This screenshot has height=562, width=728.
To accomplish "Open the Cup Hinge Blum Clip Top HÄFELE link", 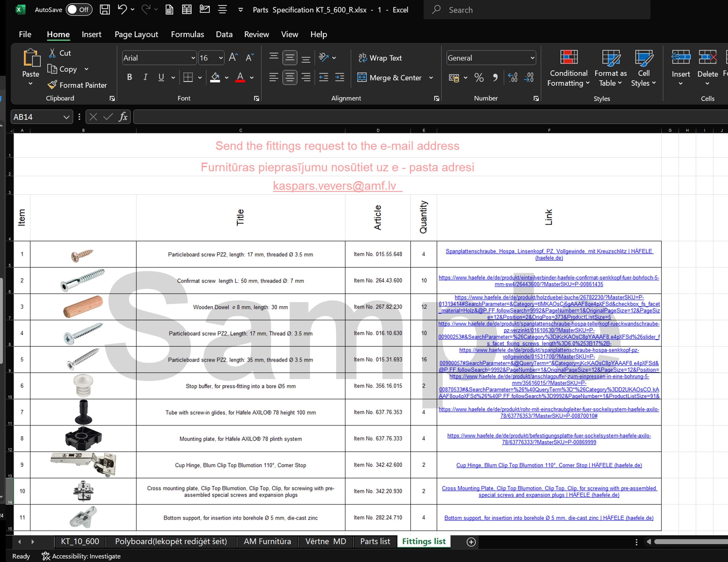I will point(549,465).
